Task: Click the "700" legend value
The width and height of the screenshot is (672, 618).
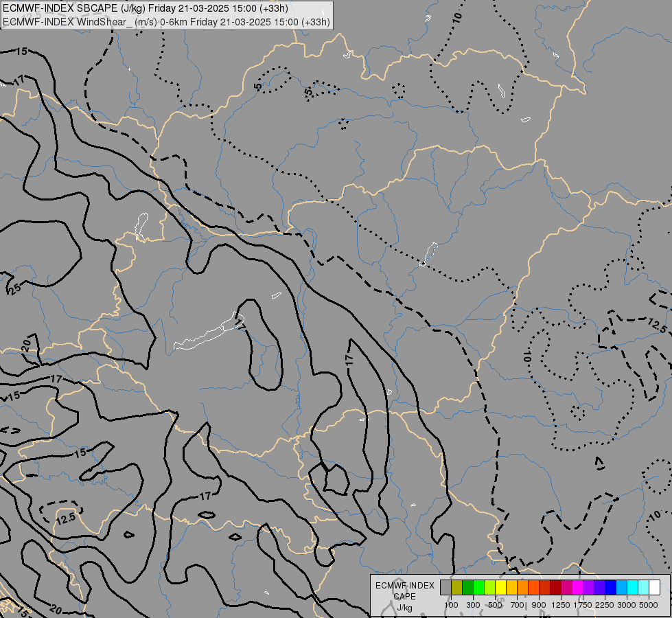Action: coord(518,605)
